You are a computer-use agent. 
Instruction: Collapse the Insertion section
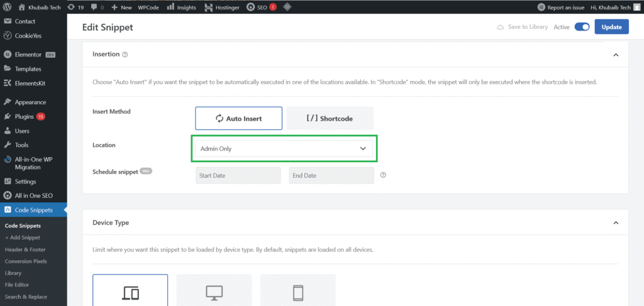(615, 55)
